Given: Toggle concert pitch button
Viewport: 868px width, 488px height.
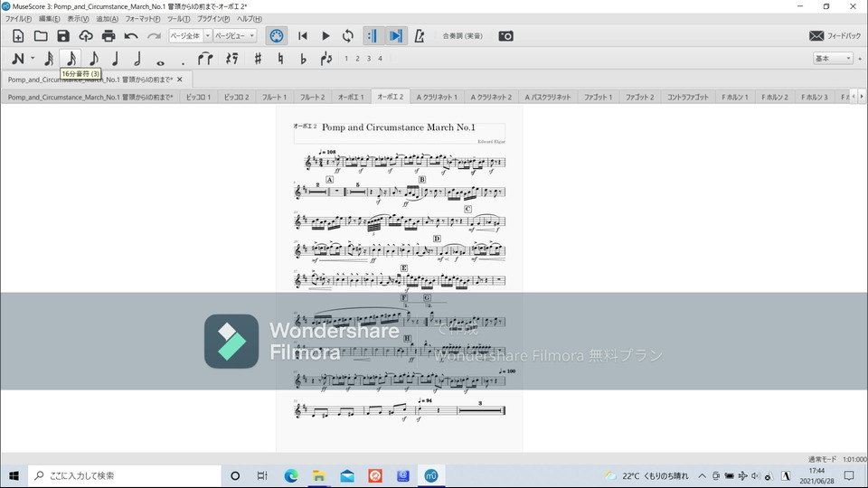Looking at the screenshot, I should click(462, 36).
